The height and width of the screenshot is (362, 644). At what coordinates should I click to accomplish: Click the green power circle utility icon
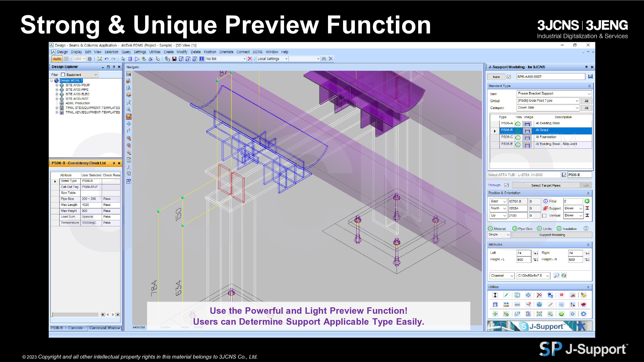[x=562, y=314]
